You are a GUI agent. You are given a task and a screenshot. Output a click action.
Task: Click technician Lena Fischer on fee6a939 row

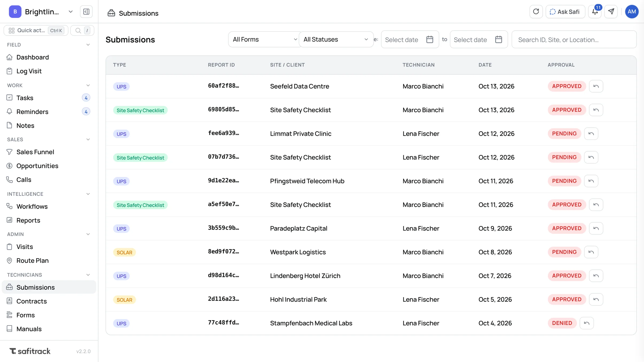421,134
